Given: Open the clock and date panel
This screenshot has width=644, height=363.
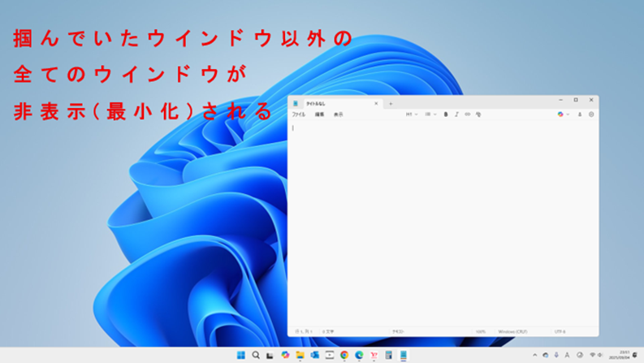Looking at the screenshot, I should pyautogui.click(x=619, y=355).
